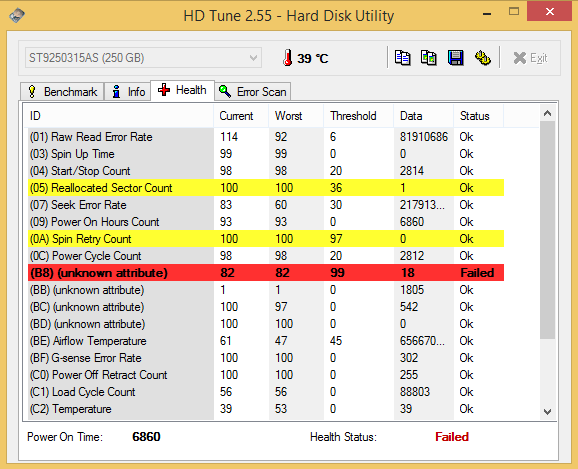The width and height of the screenshot is (578, 469).
Task: Select the (BE) Airflow Temperature row
Action: (266, 341)
